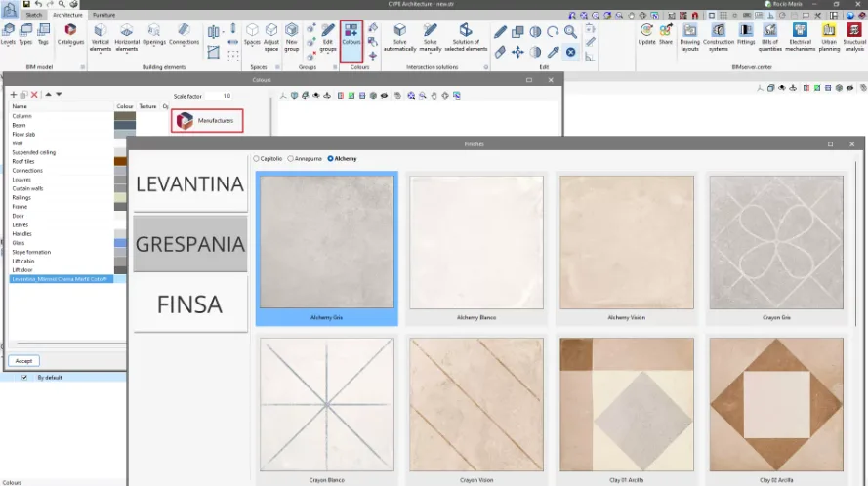Click Accept in Colours dialog
Screen dimensions: 868x486
click(x=23, y=361)
